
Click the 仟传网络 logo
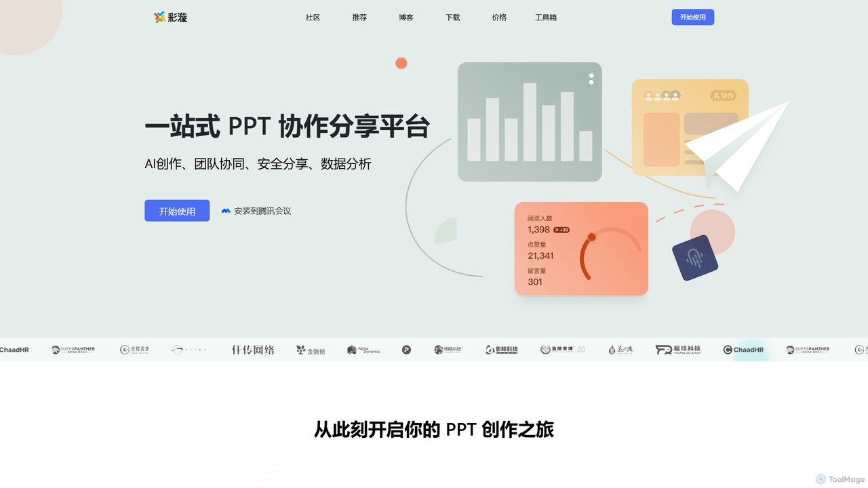253,350
